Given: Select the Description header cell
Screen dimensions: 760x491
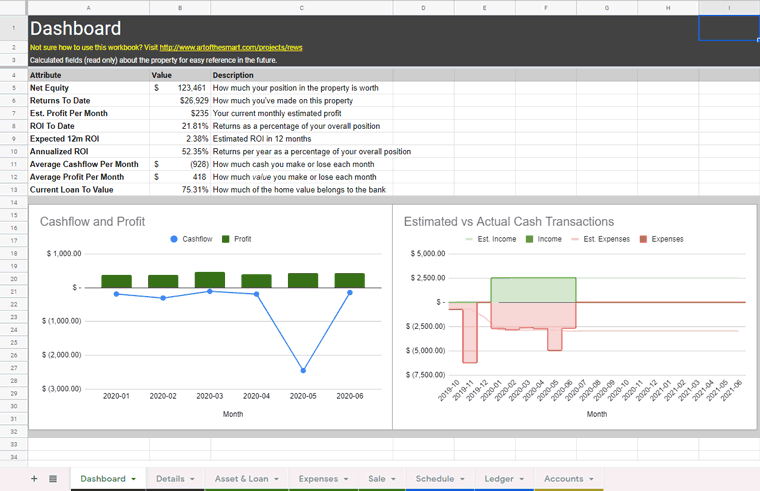Looking at the screenshot, I should coord(301,75).
